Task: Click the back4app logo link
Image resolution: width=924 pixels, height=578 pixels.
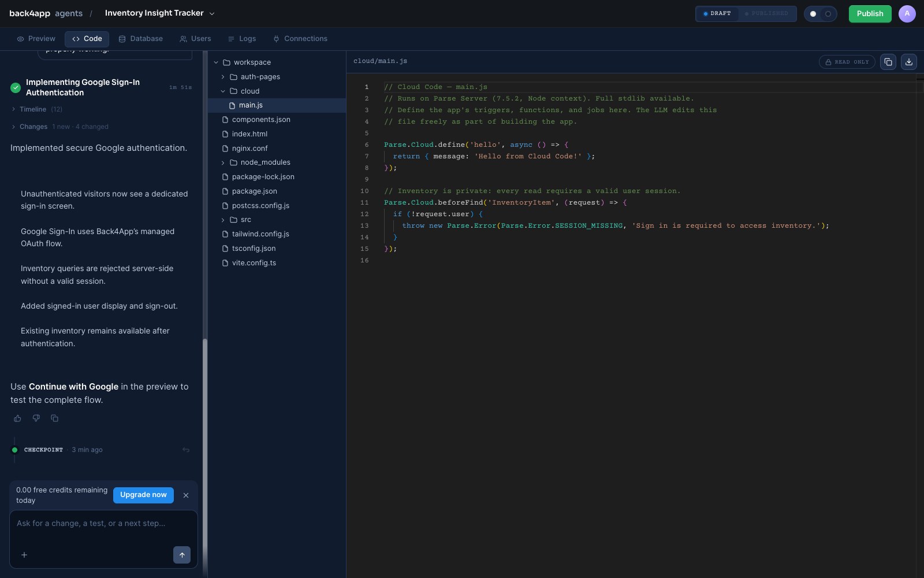Action: pyautogui.click(x=29, y=13)
